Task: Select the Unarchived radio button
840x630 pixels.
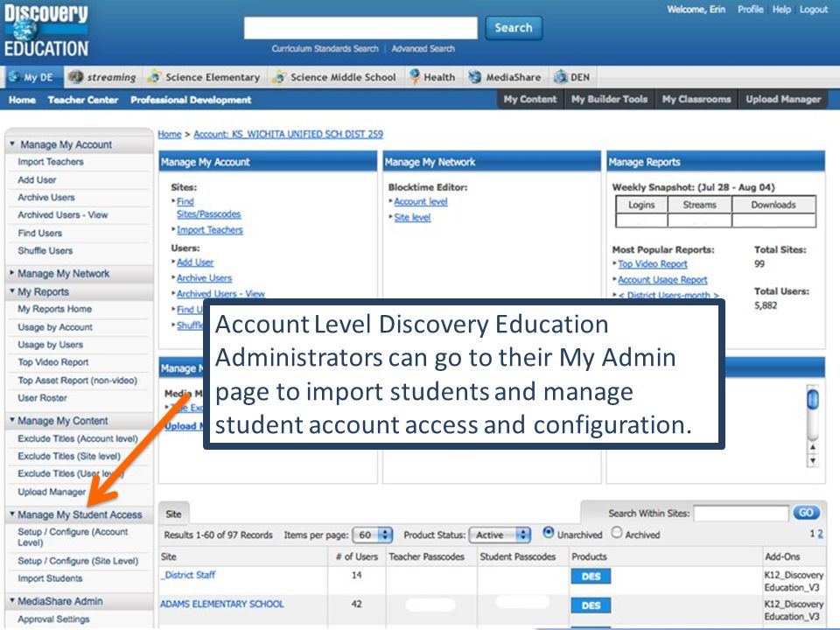Action: pyautogui.click(x=548, y=533)
